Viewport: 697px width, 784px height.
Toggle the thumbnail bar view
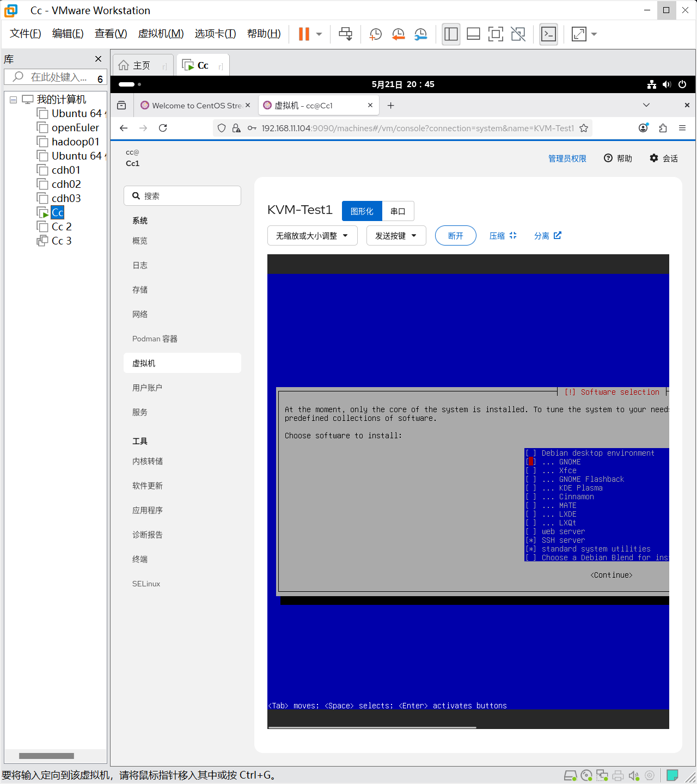[473, 34]
